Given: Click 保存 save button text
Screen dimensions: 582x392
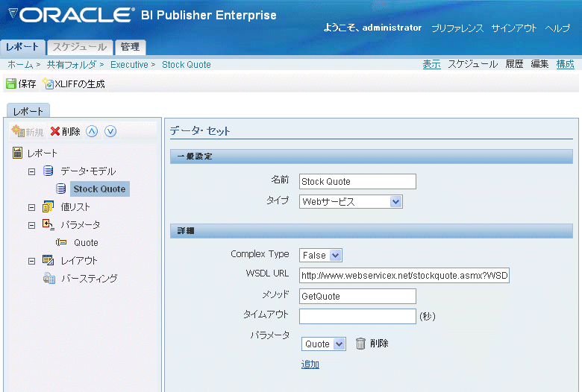Looking at the screenshot, I should coord(27,83).
